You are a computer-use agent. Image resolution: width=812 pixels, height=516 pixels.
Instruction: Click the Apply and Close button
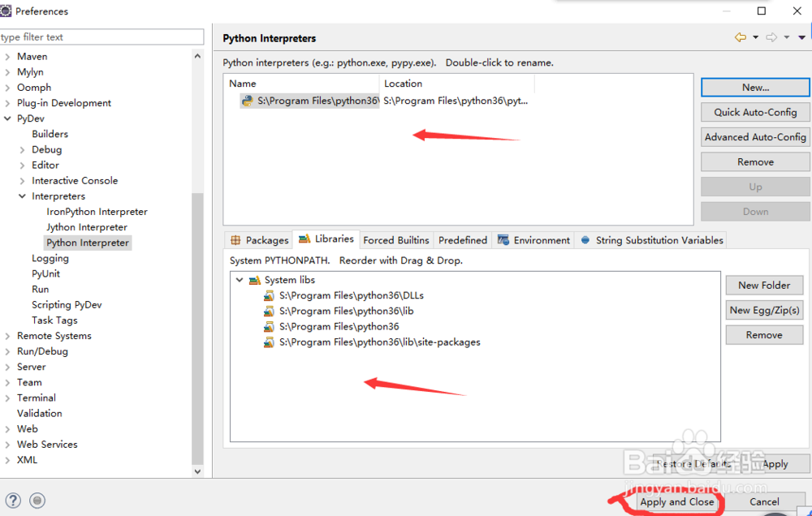[x=677, y=501]
